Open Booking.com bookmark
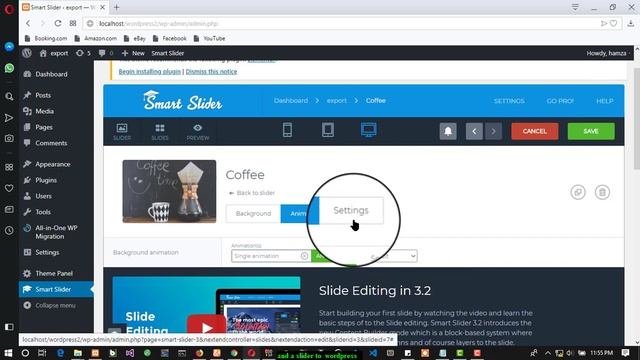 coord(46,38)
